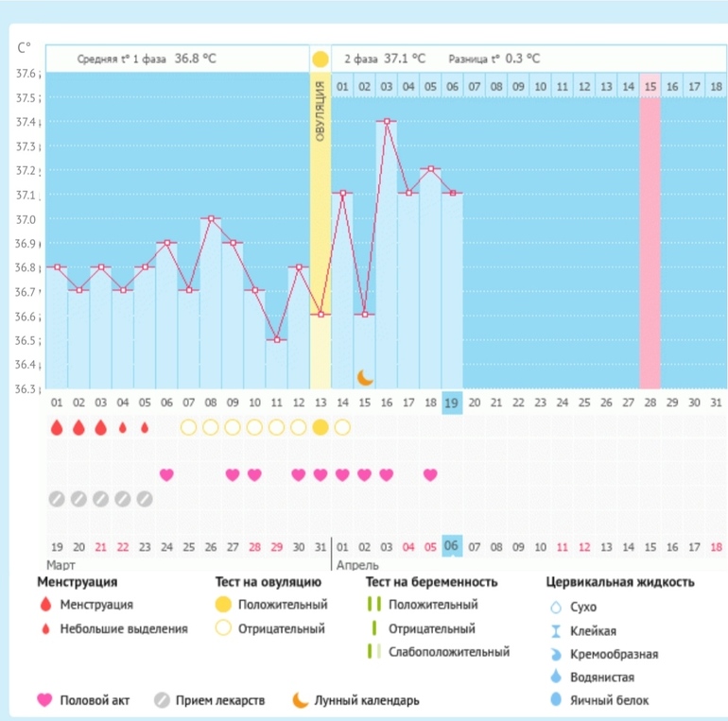The image size is (728, 721).
Task: Select the heart icon on cycle day 06
Action: point(166,474)
